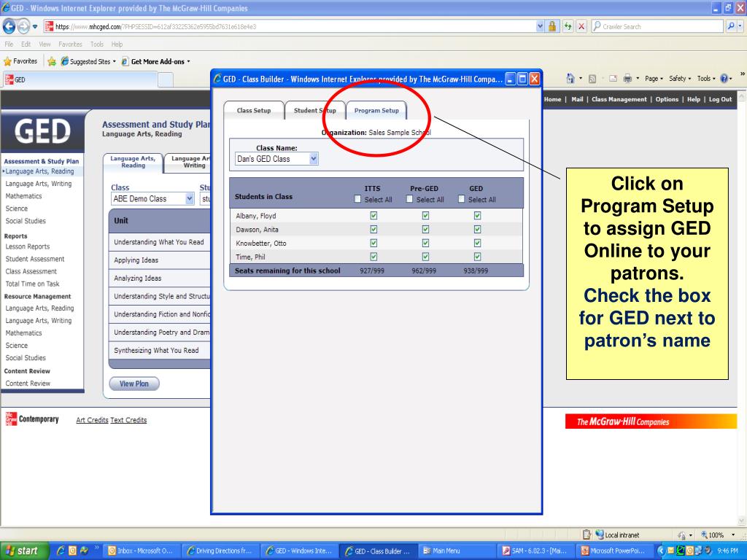Screen dimensions: 747x560
Task: Open the ABE Demo Class dropdown
Action: tap(152, 199)
